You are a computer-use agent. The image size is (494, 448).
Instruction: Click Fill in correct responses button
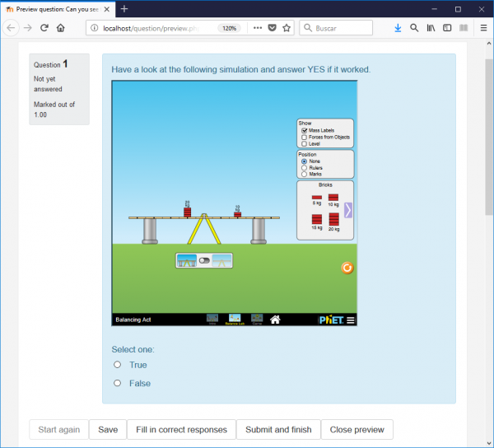click(181, 430)
